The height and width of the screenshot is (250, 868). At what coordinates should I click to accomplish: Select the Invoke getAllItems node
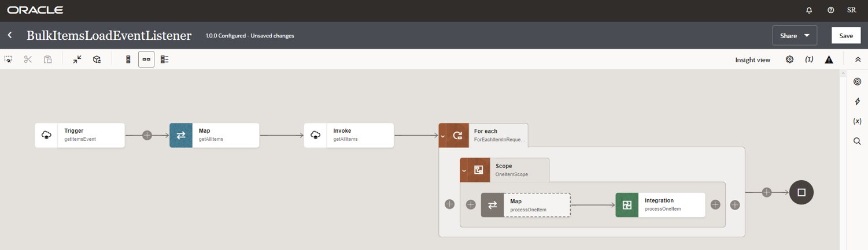pos(349,135)
